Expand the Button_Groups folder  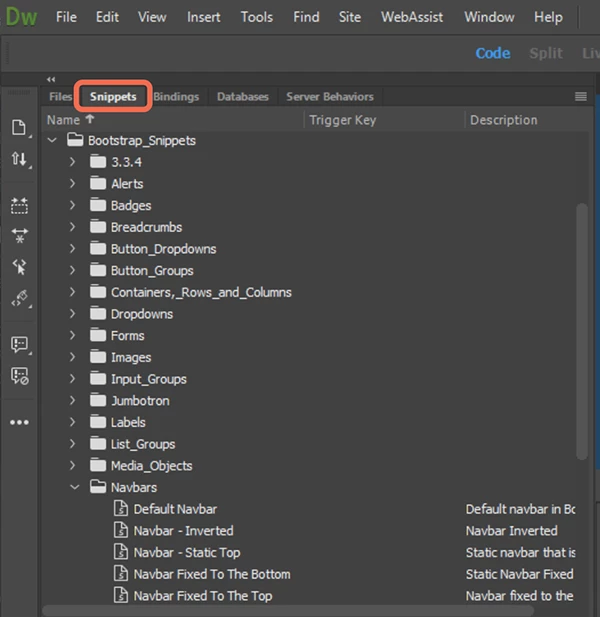click(72, 270)
